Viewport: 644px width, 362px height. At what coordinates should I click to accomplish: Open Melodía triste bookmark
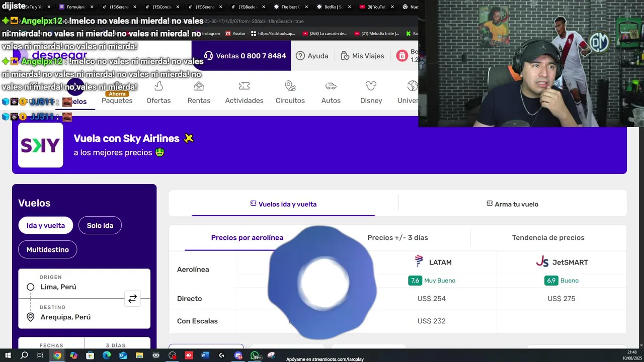(376, 34)
